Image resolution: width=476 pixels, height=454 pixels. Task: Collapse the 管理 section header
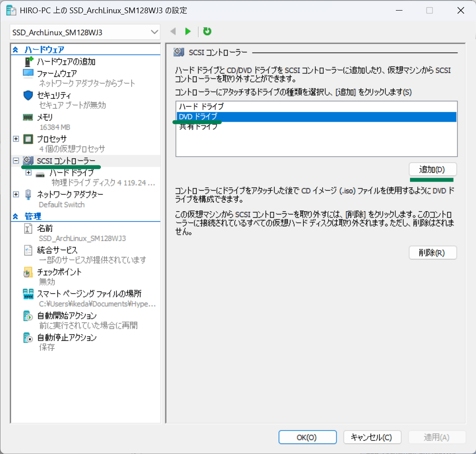tap(16, 216)
